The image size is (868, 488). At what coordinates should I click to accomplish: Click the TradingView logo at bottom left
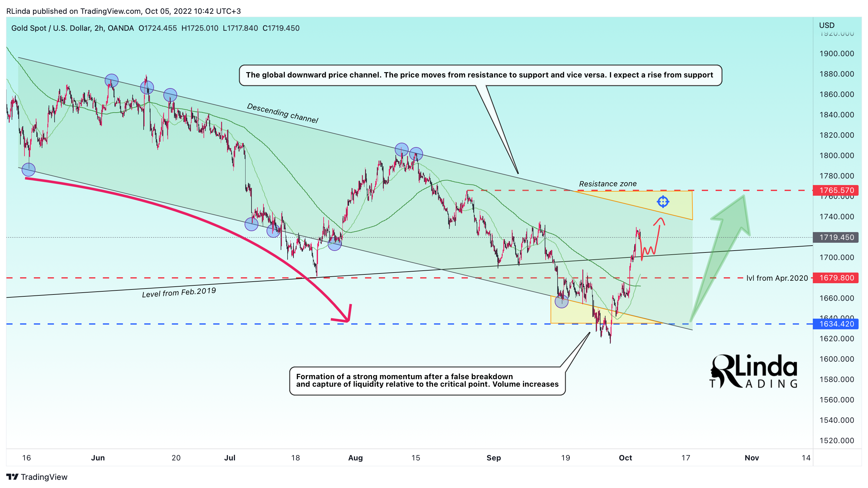[37, 476]
